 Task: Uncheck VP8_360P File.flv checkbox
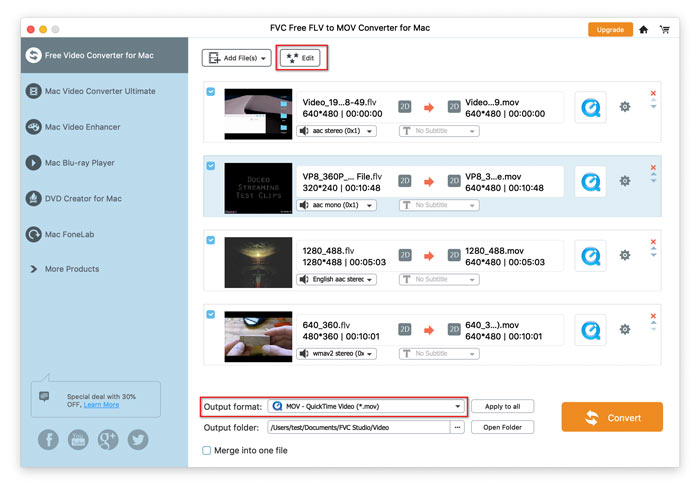211,166
